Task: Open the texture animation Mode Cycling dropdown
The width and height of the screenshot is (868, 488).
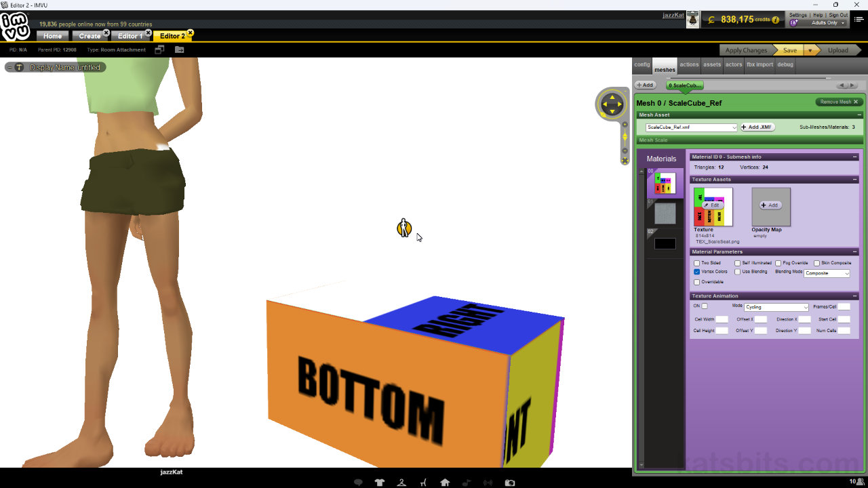Action: 776,307
